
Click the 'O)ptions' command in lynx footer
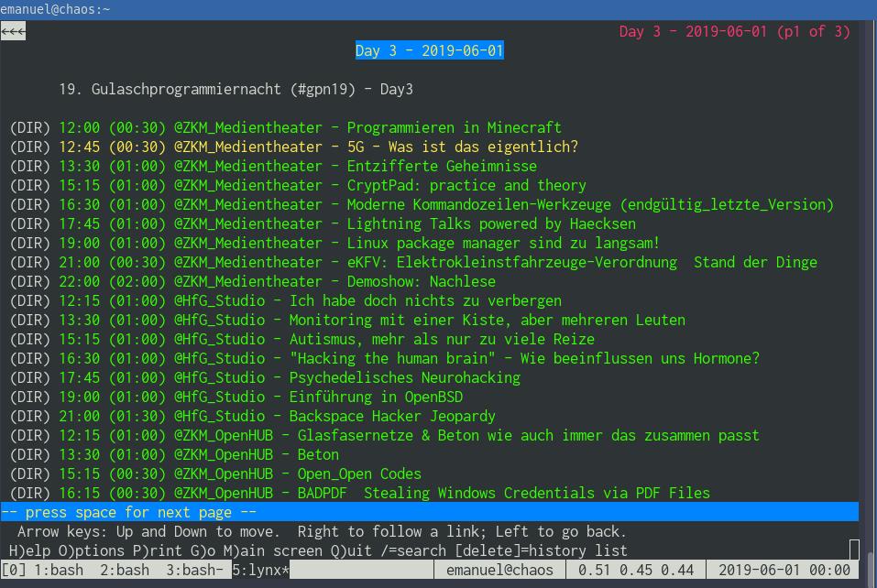pos(91,551)
